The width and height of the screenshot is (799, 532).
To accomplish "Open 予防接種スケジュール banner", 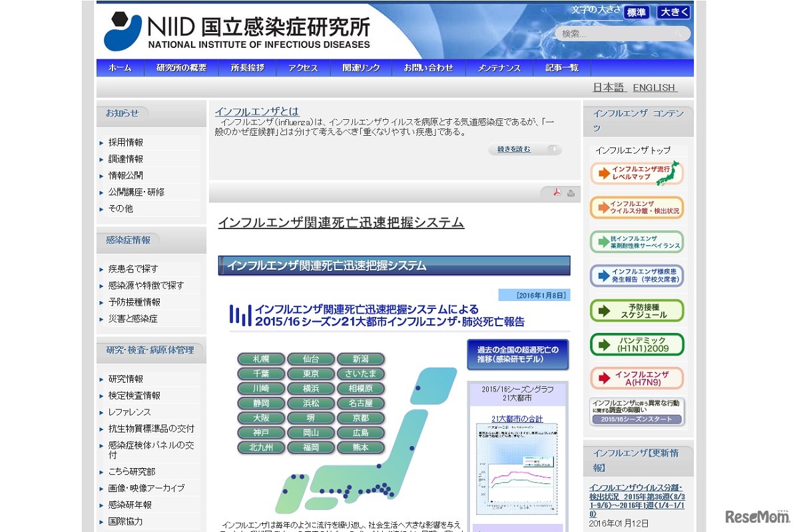I will click(x=637, y=310).
